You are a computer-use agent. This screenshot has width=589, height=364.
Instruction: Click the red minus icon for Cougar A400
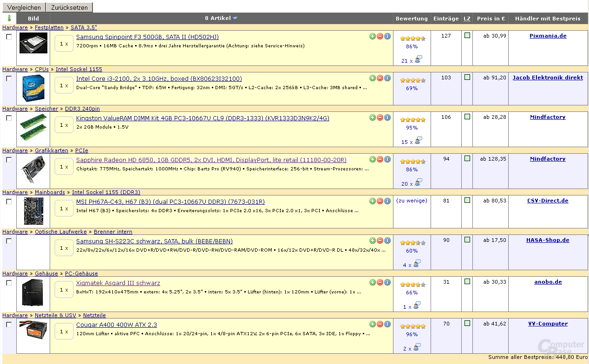[x=380, y=324]
